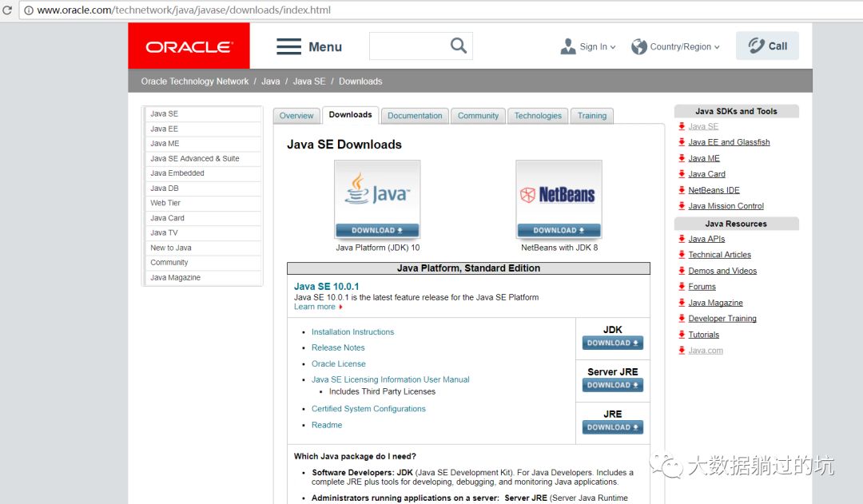Open the hamburger Menu icon
863x504 pixels.
click(x=288, y=46)
